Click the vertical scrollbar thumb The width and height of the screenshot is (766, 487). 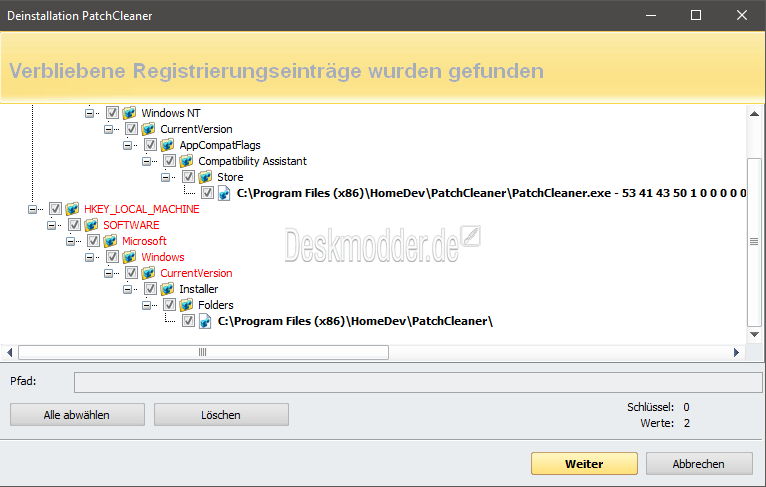(x=754, y=242)
